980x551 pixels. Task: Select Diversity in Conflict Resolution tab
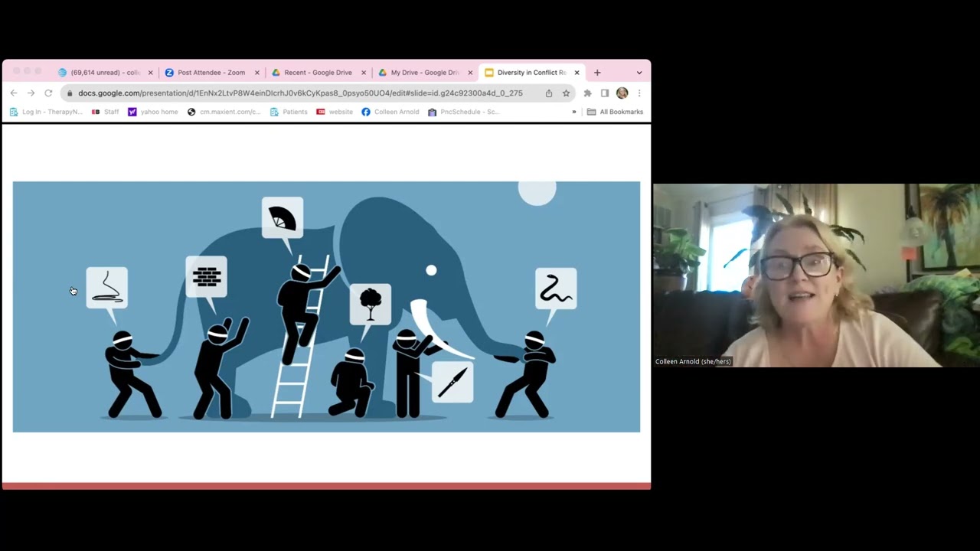[x=531, y=73]
